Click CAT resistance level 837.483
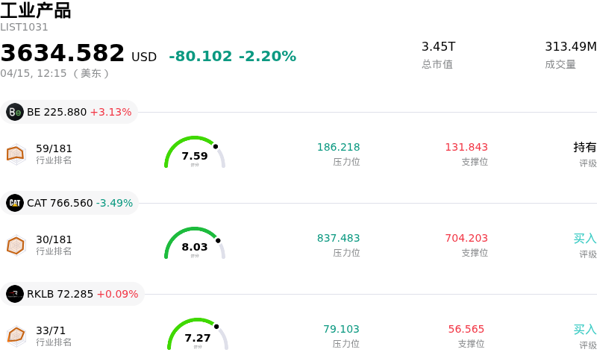The height and width of the screenshot is (364, 597). [339, 238]
